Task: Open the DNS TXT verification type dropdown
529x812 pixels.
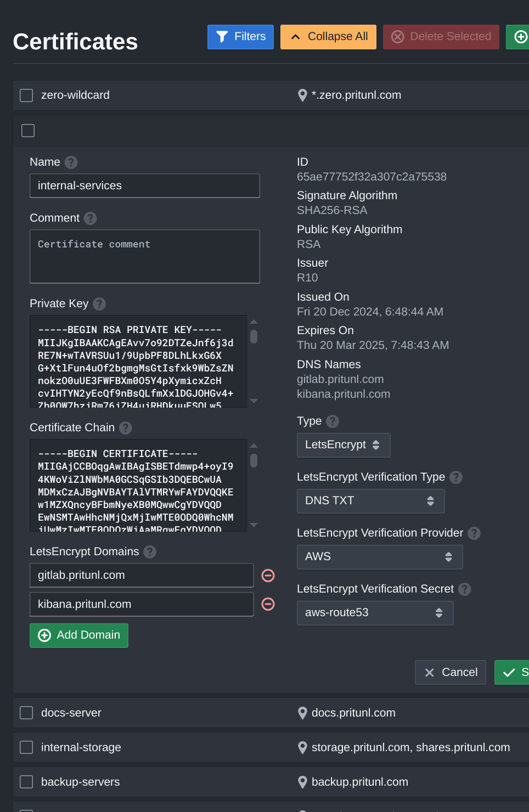Action: [370, 501]
